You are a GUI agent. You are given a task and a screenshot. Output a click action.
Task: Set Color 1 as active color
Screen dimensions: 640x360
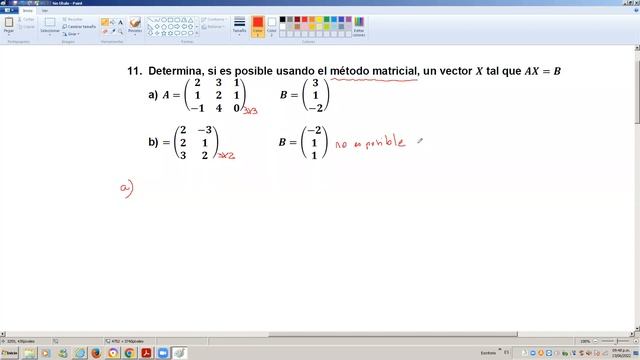pyautogui.click(x=258, y=27)
